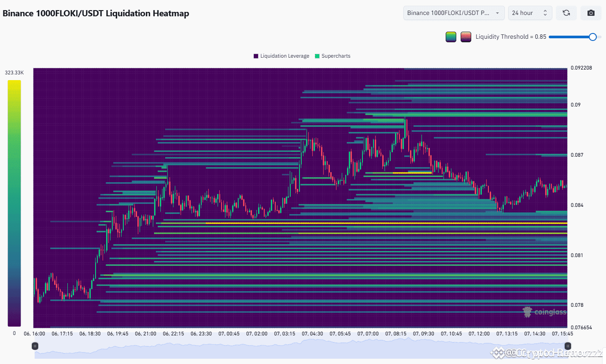This screenshot has width=606, height=364.
Task: Click the 06, 16:00 time axis label
Action: pos(34,334)
